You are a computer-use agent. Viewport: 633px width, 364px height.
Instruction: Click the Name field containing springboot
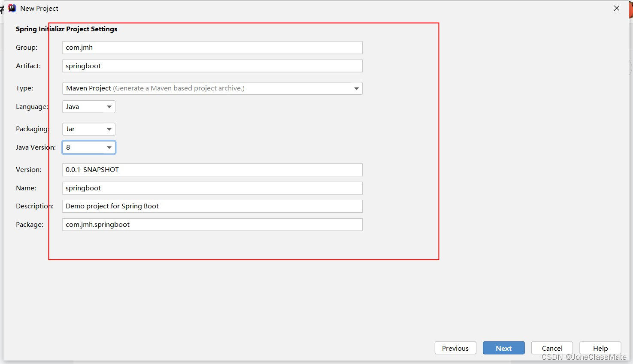pos(212,188)
